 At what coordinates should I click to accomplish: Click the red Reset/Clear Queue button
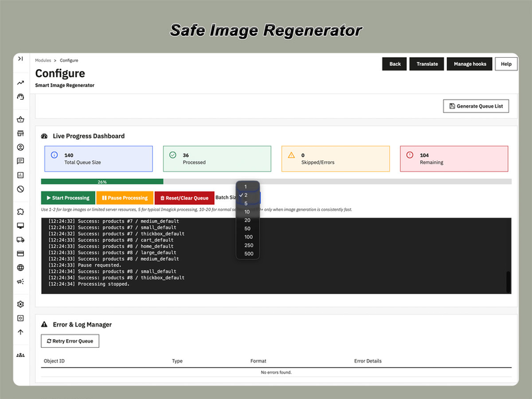point(184,198)
